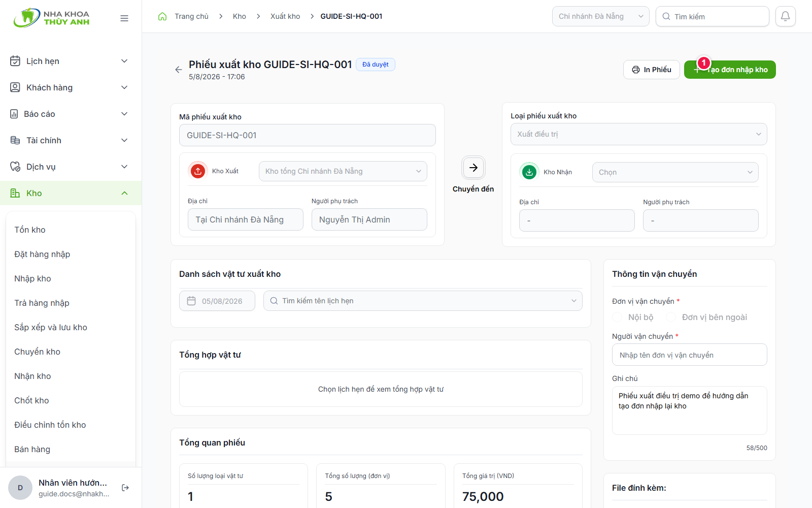This screenshot has height=508, width=812.
Task: Open Tồn kho submenu item
Action: pos(30,230)
